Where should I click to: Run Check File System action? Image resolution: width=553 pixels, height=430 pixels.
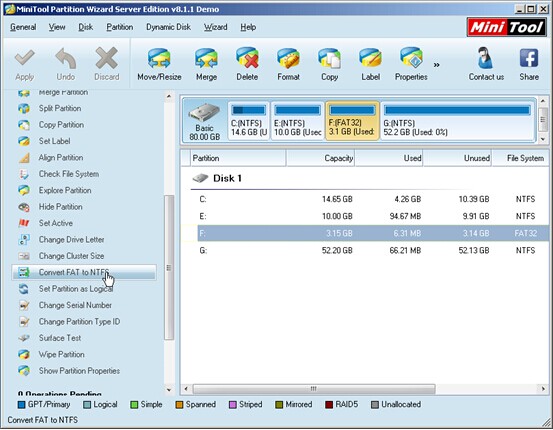(x=69, y=174)
